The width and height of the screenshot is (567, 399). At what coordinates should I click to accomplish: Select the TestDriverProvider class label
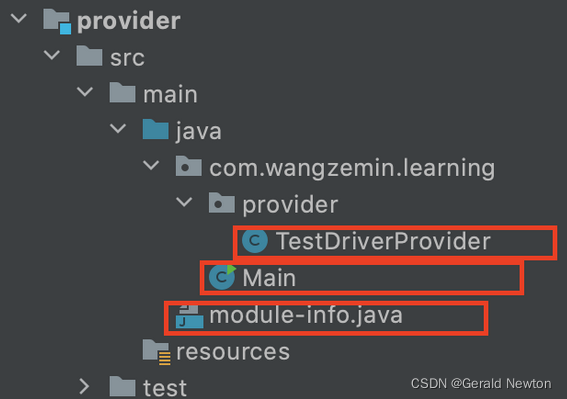(383, 241)
